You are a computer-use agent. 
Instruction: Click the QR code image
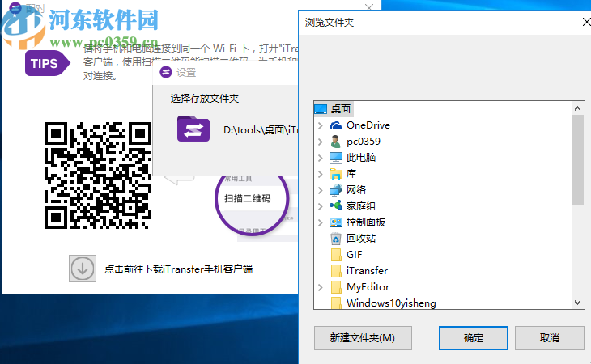[98, 175]
